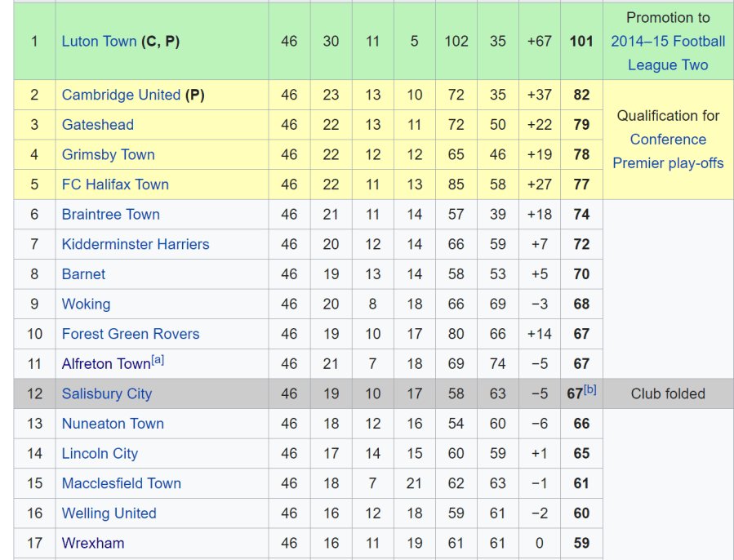Image resolution: width=734 pixels, height=560 pixels.
Task: Open the Nuneaton Town link
Action: click(113, 424)
